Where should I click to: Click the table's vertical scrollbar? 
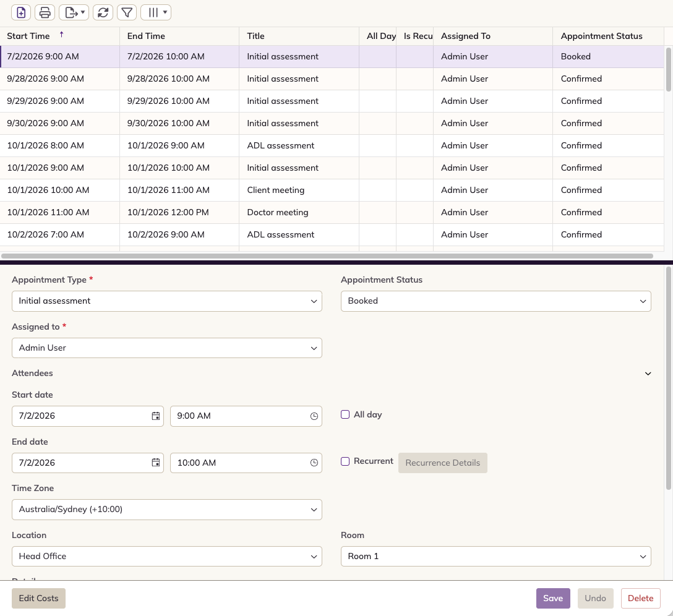point(668,69)
